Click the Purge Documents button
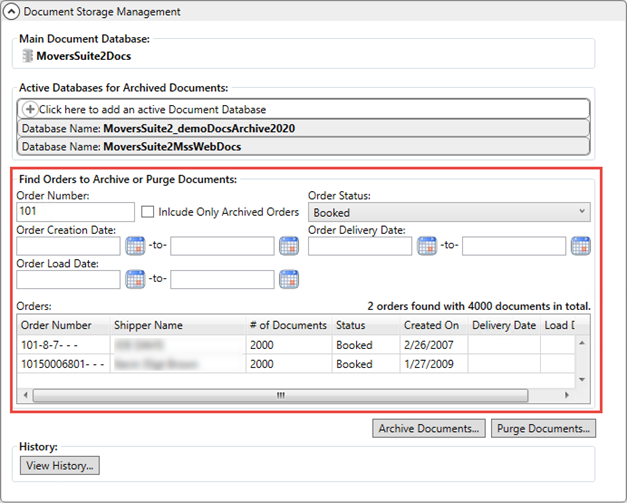627x503 pixels. (545, 428)
